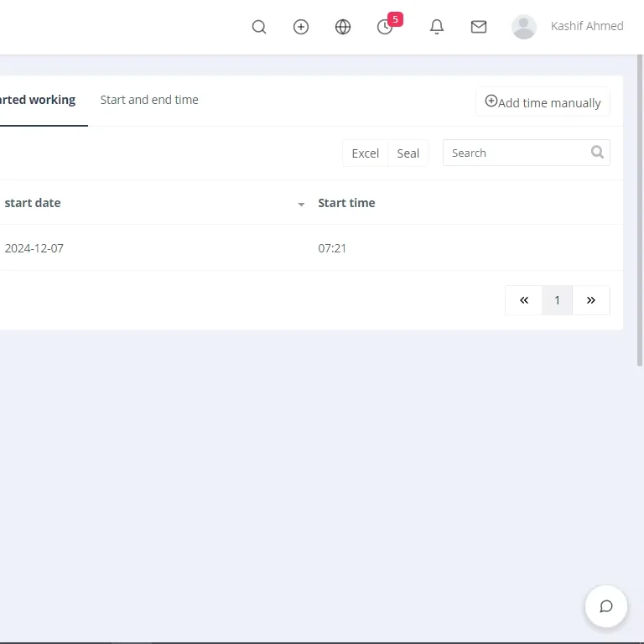The height and width of the screenshot is (644, 644).
Task: Toggle sort arrow beside start date
Action: [301, 204]
